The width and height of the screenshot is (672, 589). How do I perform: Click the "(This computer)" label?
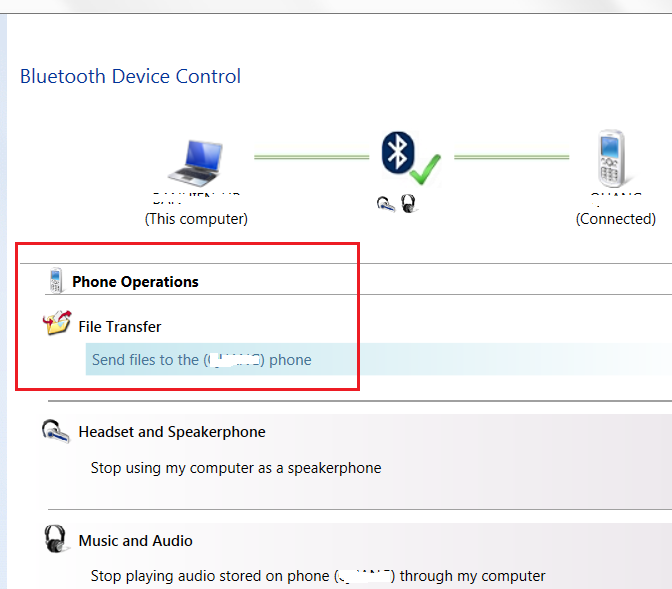pos(196,218)
